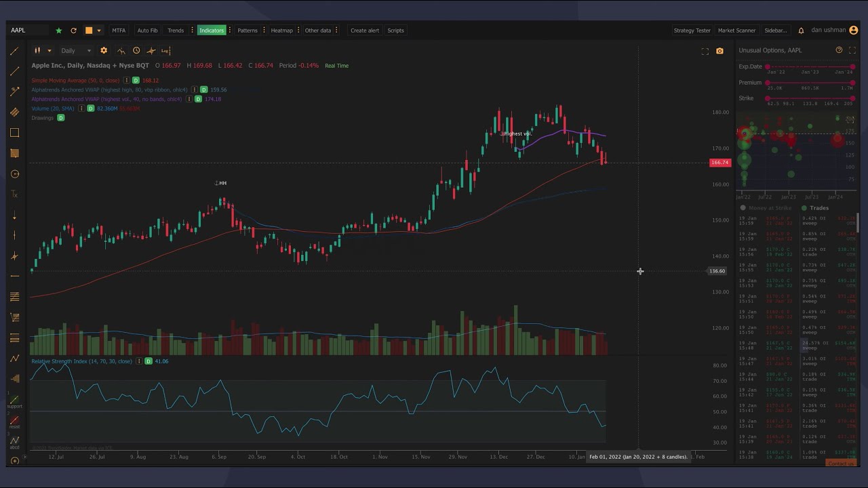
Task: Select the parallel channel tool
Action: pos(14,113)
